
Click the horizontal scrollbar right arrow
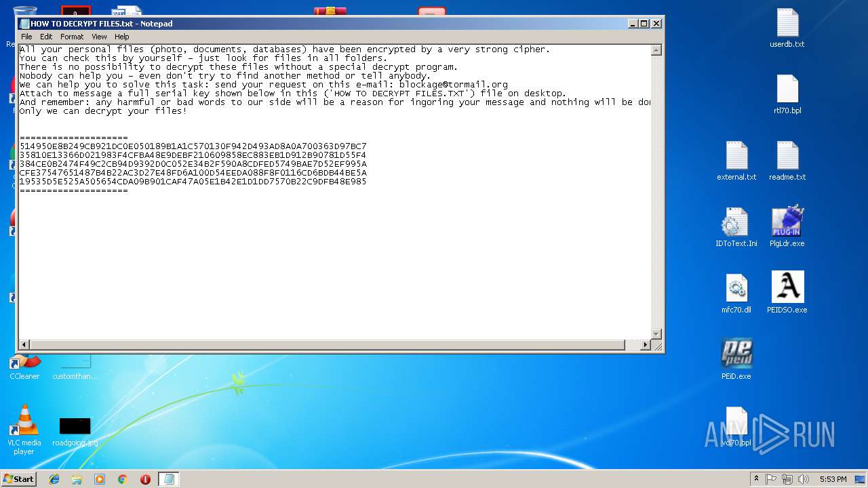pyautogui.click(x=646, y=345)
